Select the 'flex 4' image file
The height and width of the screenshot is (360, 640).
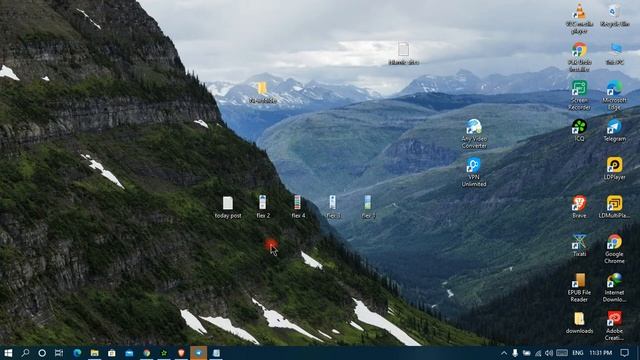[298, 207]
